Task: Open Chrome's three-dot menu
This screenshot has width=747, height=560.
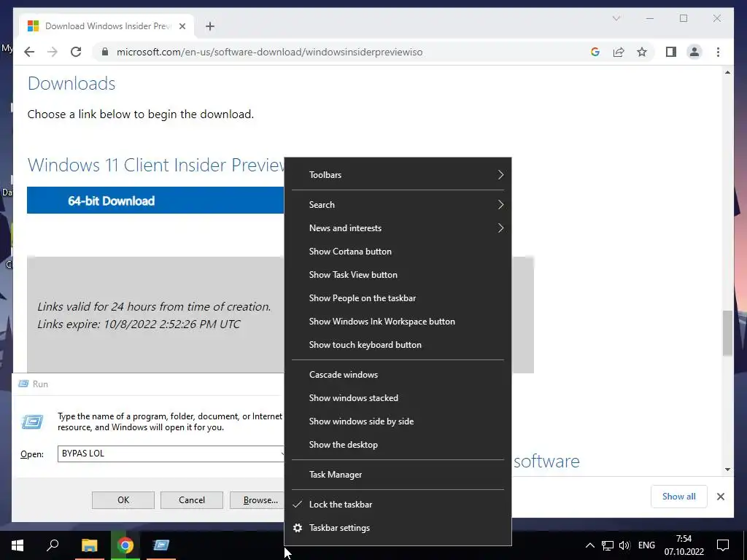Action: coord(718,52)
